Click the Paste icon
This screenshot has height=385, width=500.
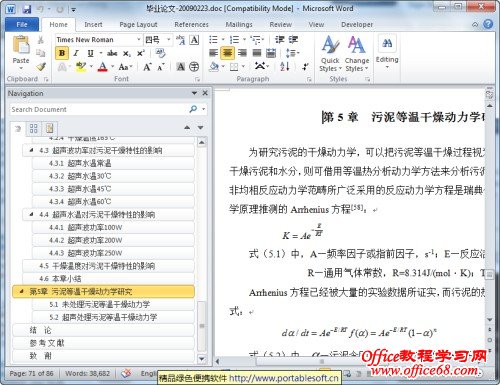tap(21, 45)
